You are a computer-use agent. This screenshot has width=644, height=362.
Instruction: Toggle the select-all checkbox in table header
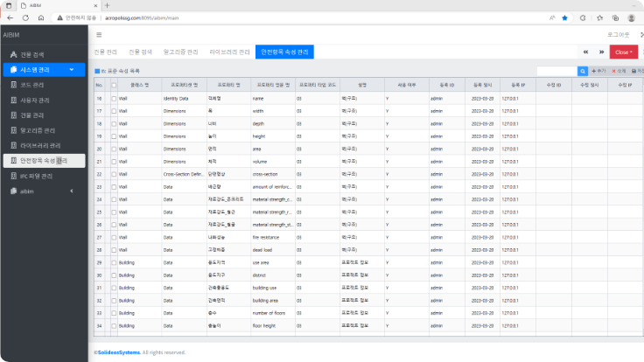click(112, 85)
